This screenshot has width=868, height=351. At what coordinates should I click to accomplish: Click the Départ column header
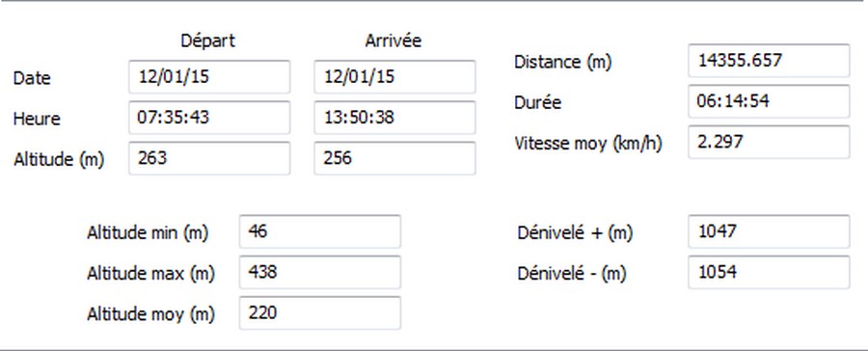coord(208,40)
